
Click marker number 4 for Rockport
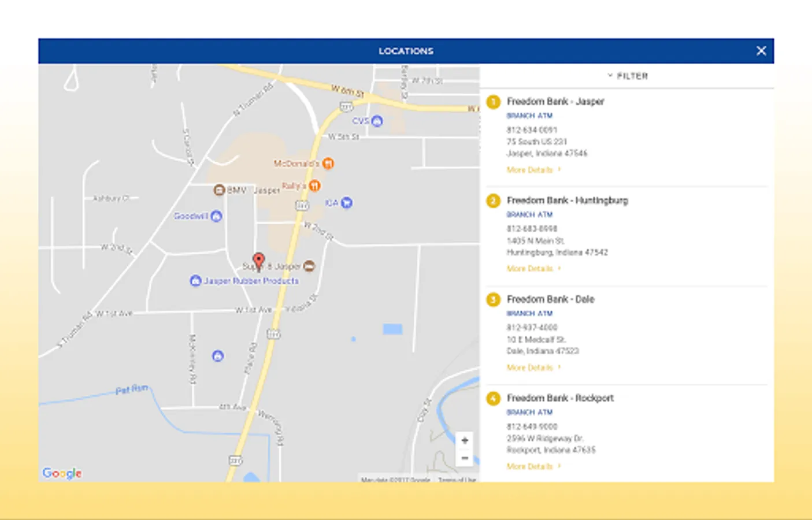click(493, 398)
